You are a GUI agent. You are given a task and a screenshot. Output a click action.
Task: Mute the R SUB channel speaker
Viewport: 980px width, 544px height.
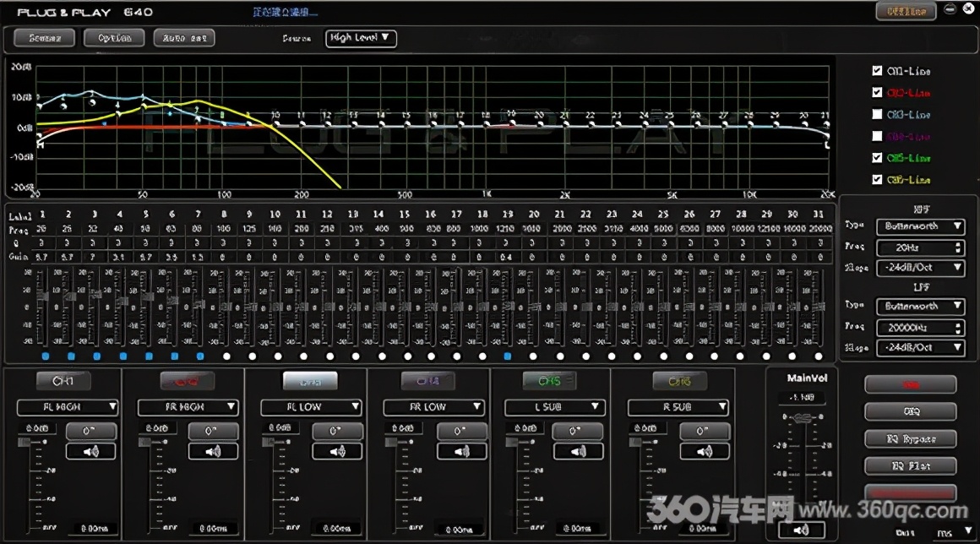point(705,451)
